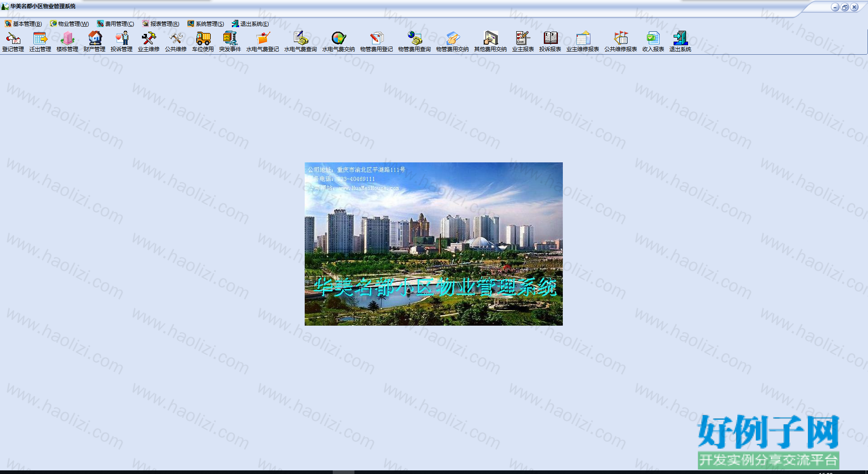Open 水电气费登记 toolbar icon
The image size is (868, 474).
[x=263, y=42]
